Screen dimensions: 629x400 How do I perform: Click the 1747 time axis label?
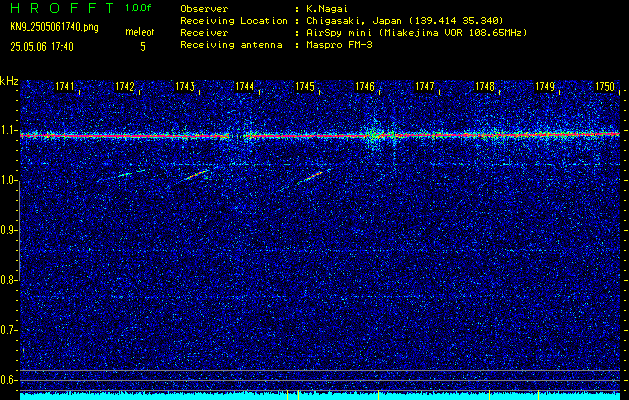coord(425,86)
